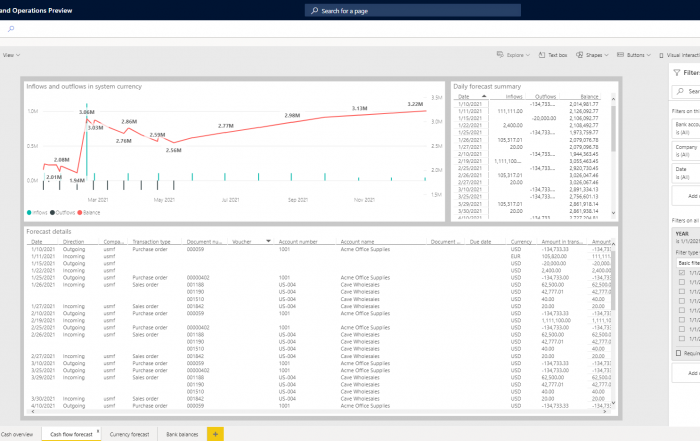
Task: Add a new report page with the plus button
Action: (x=215, y=434)
